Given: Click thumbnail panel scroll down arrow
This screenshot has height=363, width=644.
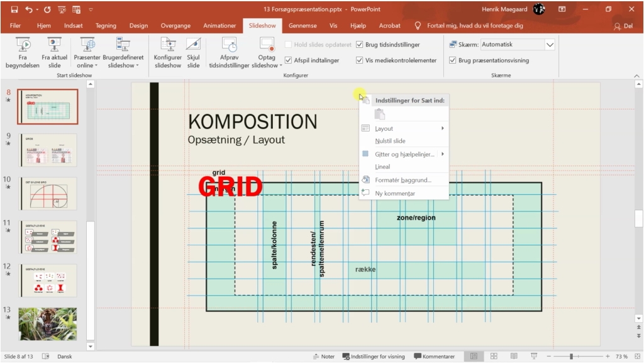Looking at the screenshot, I should pyautogui.click(x=91, y=346).
